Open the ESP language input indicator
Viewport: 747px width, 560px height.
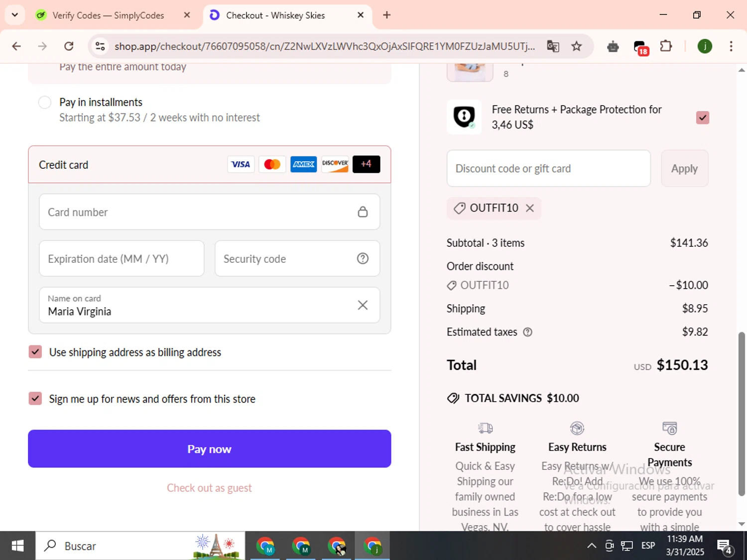click(x=648, y=546)
